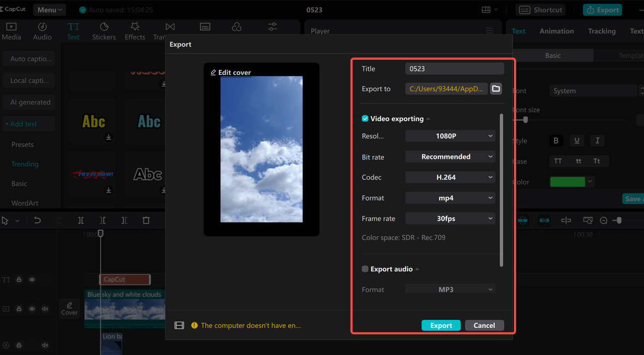Click the delete-left trim tool
644x355 pixels.
[103, 220]
